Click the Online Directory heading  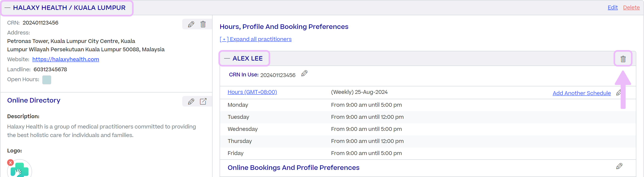34,100
